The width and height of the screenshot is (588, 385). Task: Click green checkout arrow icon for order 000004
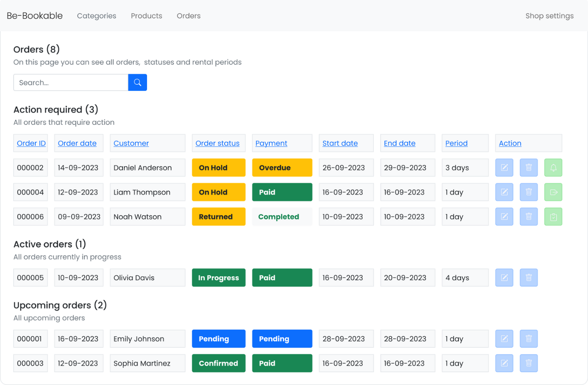(x=553, y=192)
